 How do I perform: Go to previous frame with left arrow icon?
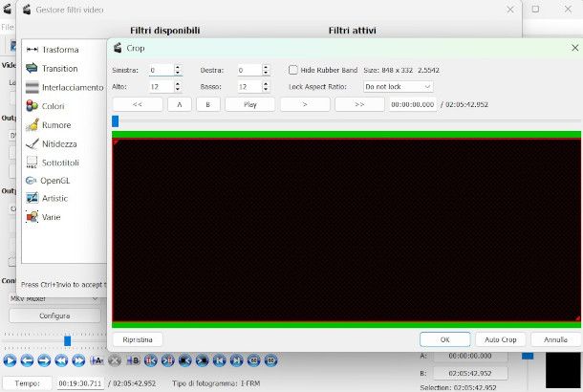click(x=27, y=360)
